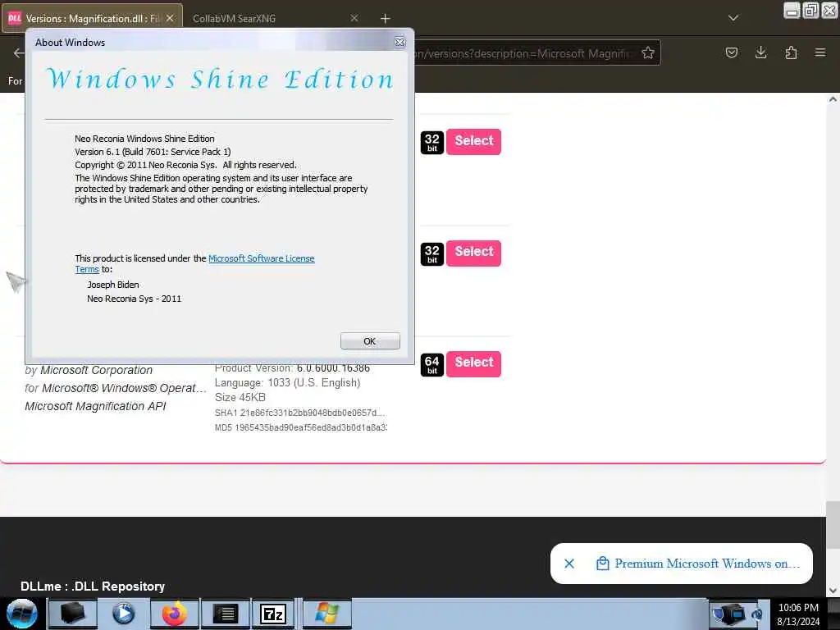
Task: Click the SHA1 hash text
Action: click(x=299, y=413)
